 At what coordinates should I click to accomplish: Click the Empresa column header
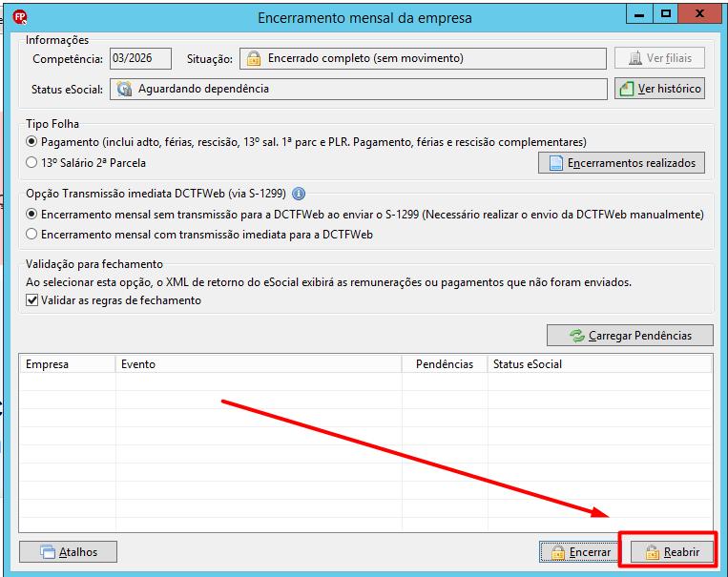click(x=68, y=364)
